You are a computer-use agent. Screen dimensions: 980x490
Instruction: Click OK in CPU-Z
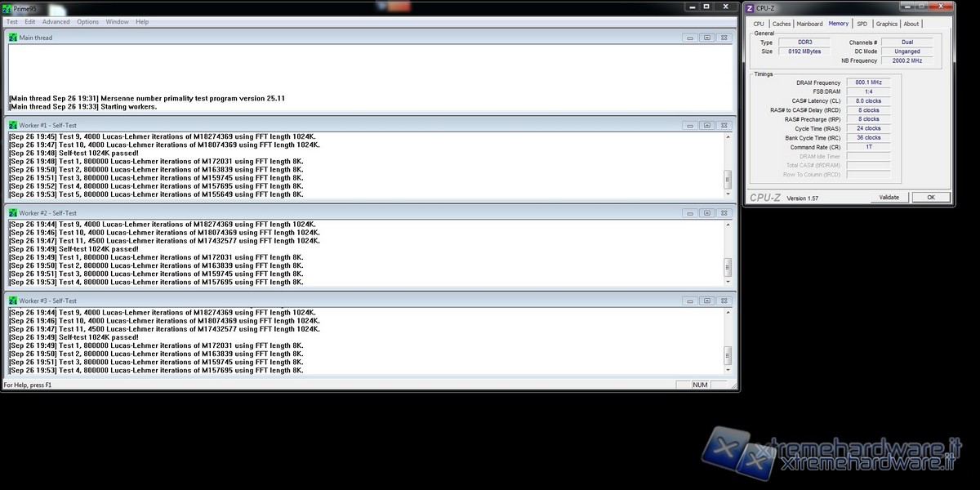coord(930,198)
